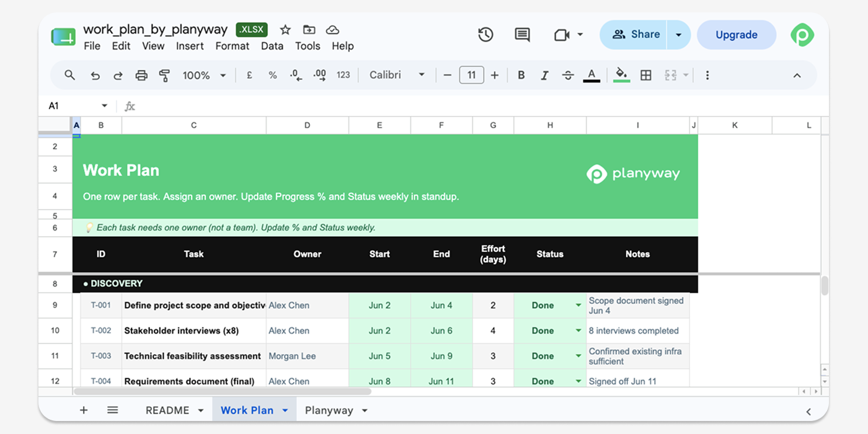The width and height of the screenshot is (868, 434).
Task: Click the Upgrade button
Action: coord(737,35)
